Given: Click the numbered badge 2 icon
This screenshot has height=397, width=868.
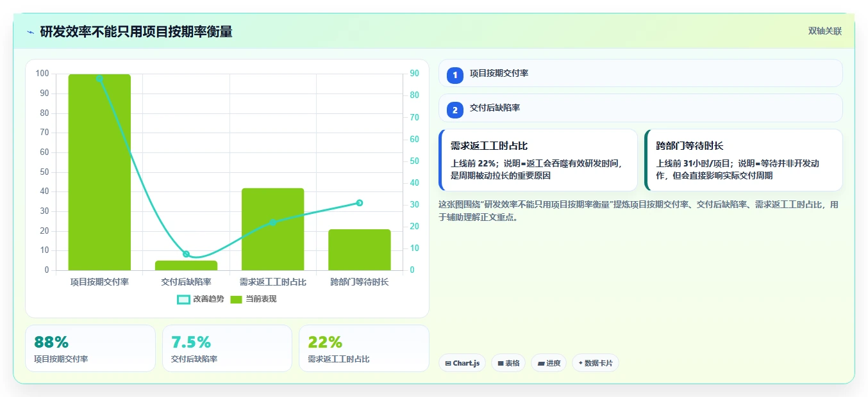Looking at the screenshot, I should 455,110.
